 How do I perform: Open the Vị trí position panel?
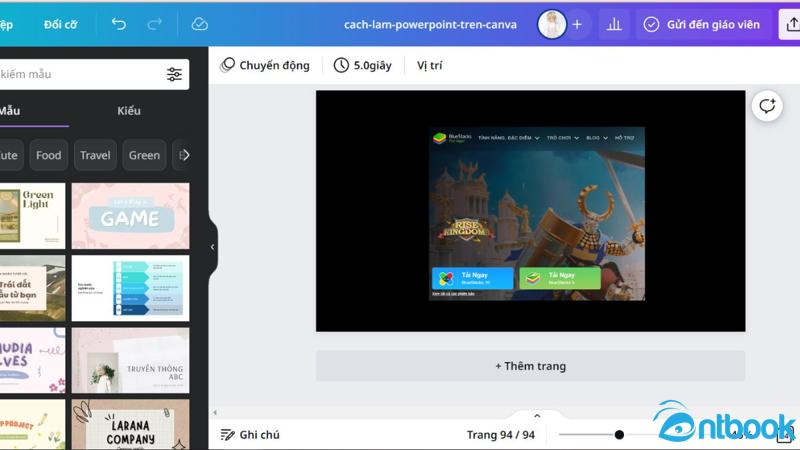[430, 65]
